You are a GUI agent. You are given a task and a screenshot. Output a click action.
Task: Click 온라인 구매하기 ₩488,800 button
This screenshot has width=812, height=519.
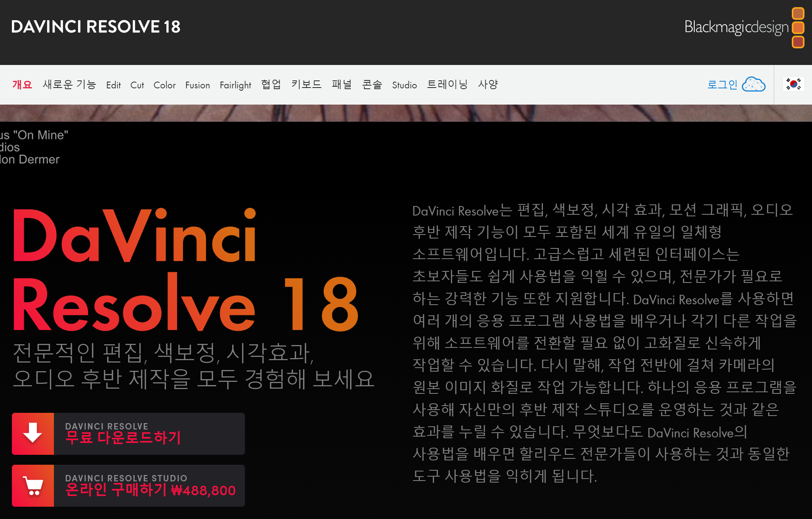click(128, 485)
